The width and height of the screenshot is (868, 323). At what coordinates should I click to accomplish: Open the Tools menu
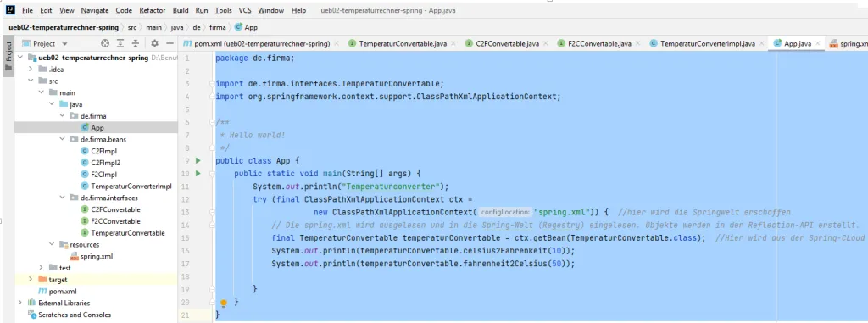click(223, 10)
